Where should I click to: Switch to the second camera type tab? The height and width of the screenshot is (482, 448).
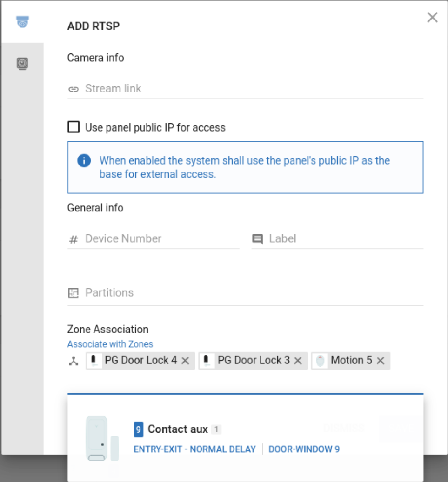click(22, 63)
